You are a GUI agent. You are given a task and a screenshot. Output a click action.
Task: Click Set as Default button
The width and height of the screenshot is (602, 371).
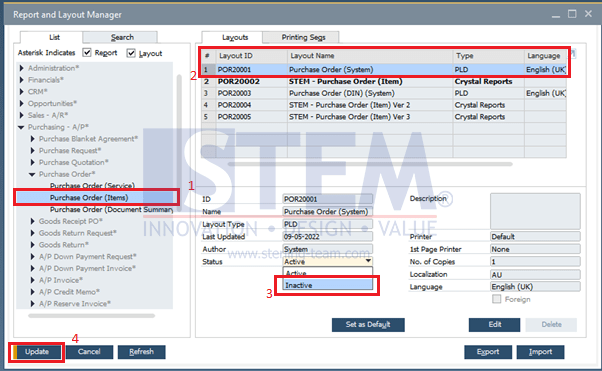click(x=368, y=325)
